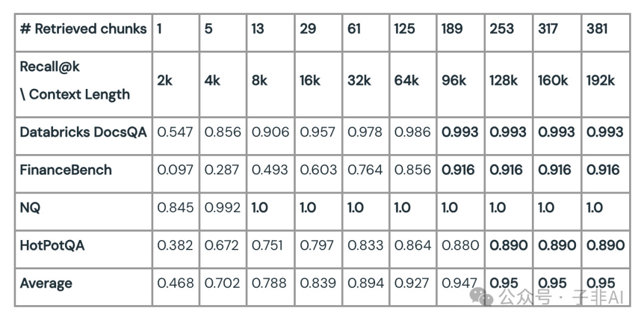Click the Databricks DocsQA row label
Image resolution: width=644 pixels, height=323 pixels.
pyautogui.click(x=83, y=133)
